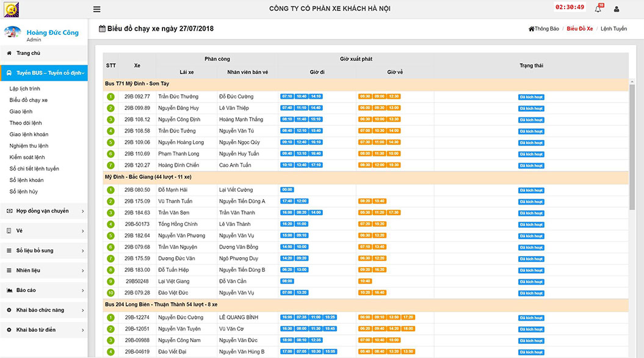Click the Hoàng Đức Công username

click(52, 32)
